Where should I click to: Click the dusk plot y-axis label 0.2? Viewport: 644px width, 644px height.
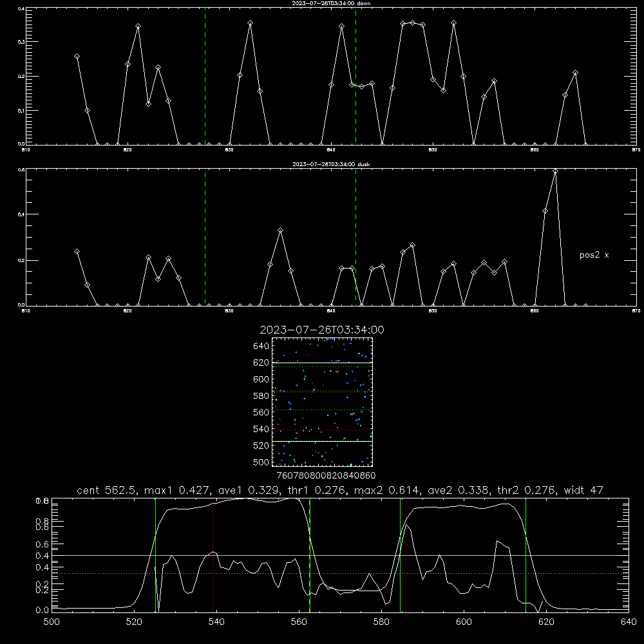[21, 260]
